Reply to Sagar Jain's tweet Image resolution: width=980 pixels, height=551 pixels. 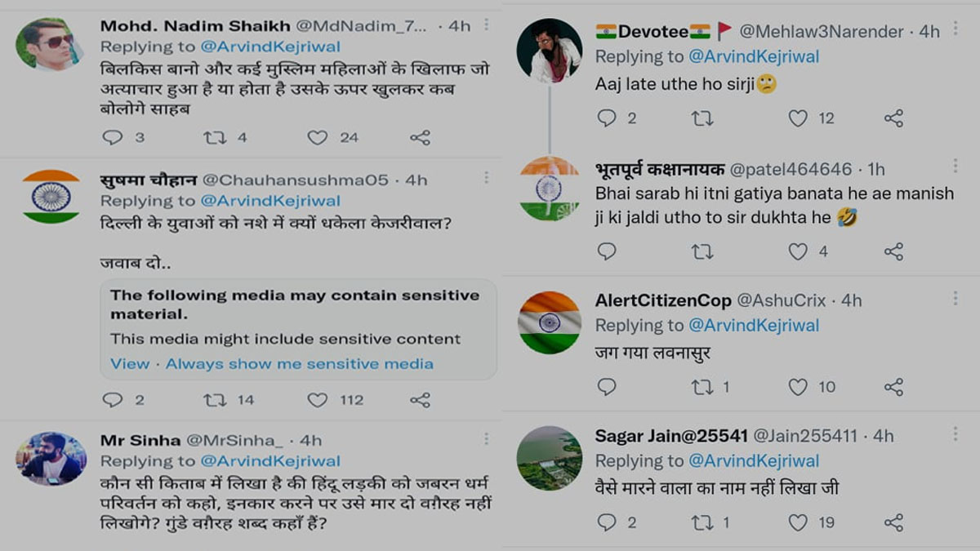tap(607, 522)
